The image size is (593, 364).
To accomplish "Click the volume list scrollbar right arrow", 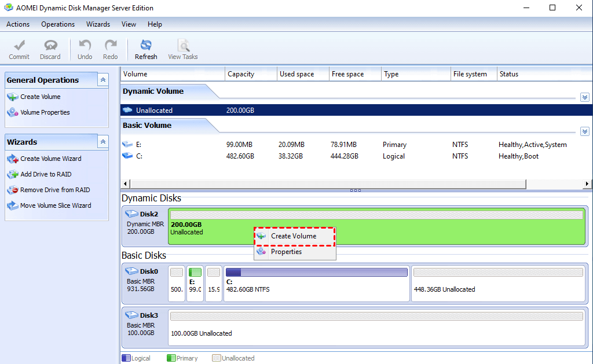I will [x=587, y=183].
